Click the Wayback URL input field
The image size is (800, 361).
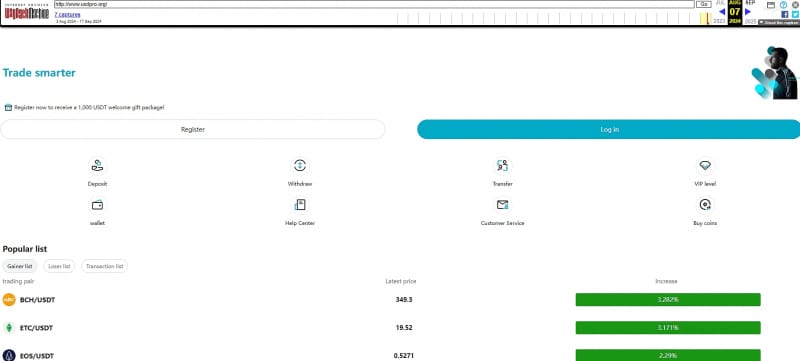[374, 4]
